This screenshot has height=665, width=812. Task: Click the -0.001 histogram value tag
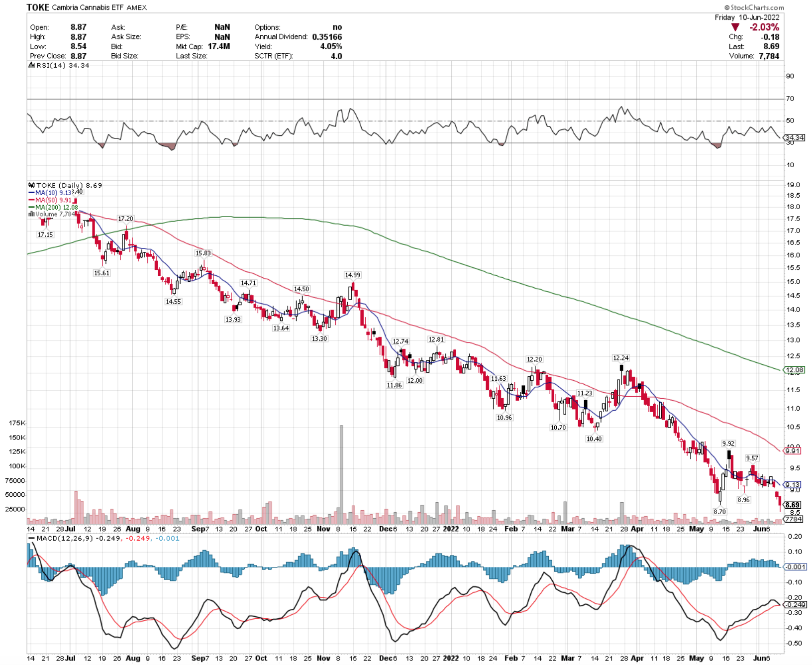coord(795,567)
